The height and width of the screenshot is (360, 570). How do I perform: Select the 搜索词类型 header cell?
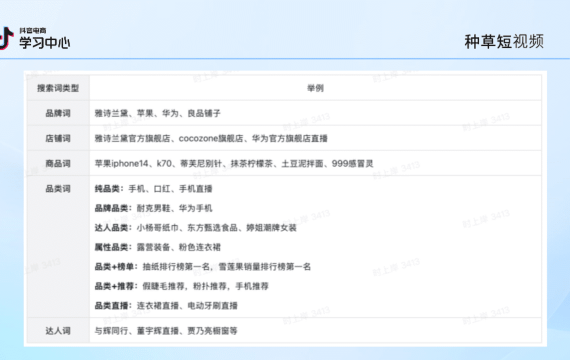point(58,88)
